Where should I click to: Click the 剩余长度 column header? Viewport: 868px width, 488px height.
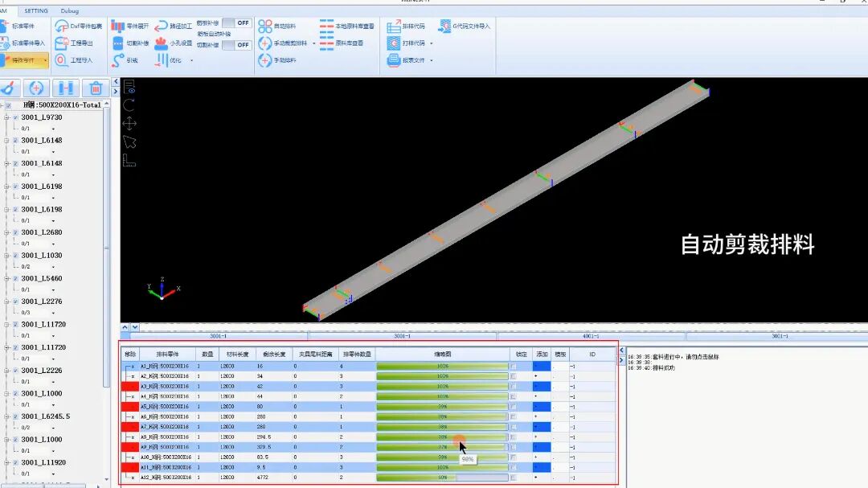tap(274, 354)
